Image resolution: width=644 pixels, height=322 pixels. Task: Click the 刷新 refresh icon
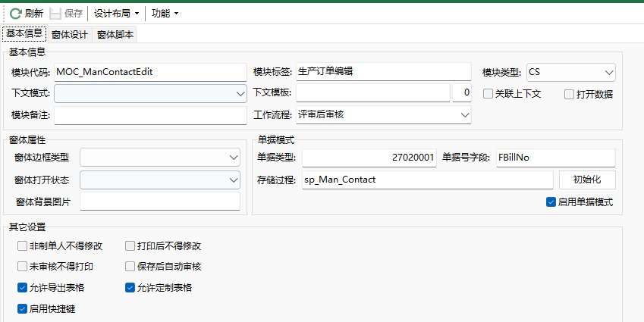(15, 14)
